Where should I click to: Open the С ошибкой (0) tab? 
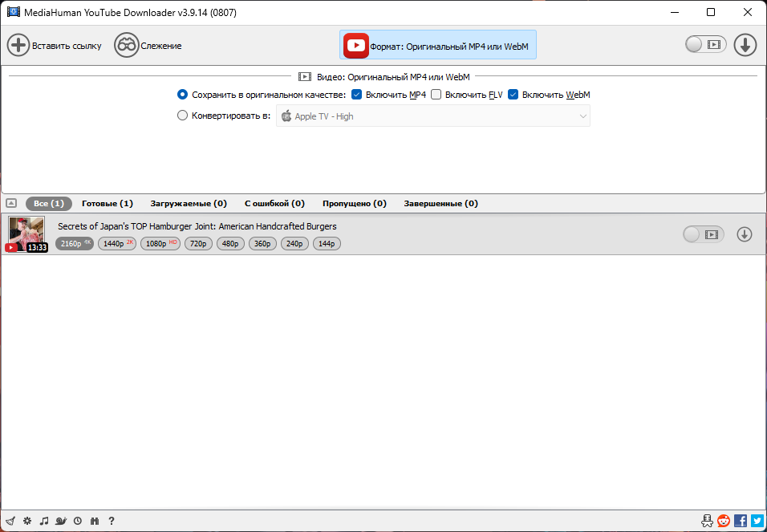pos(274,203)
